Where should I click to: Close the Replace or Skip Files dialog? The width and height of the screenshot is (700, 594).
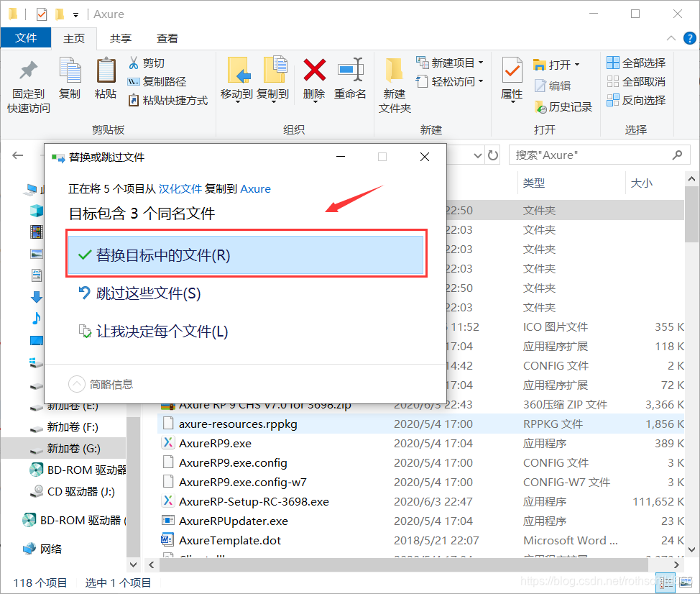pyautogui.click(x=425, y=157)
